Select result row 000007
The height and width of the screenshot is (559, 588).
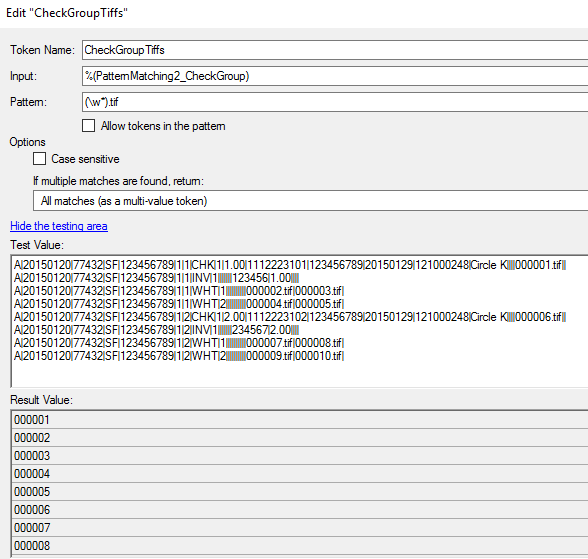[x=300, y=528]
